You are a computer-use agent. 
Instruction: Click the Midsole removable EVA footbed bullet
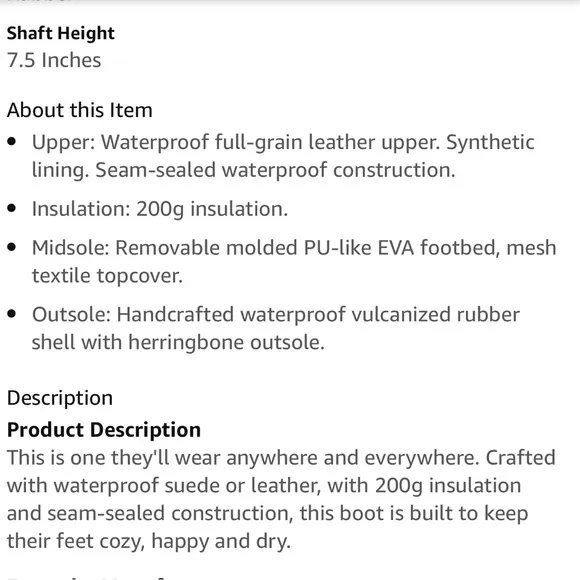[294, 262]
